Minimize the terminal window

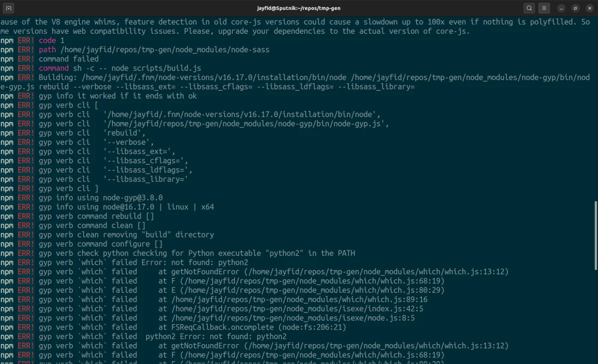click(561, 8)
